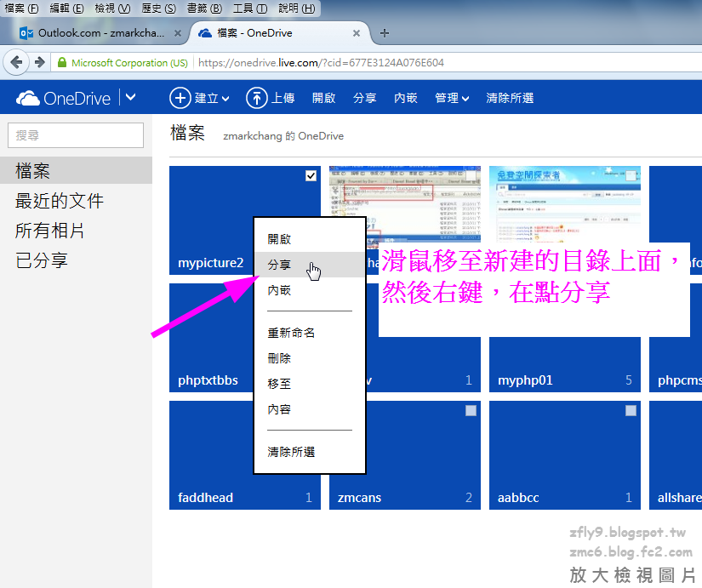Select 檔案 in the left sidebar
This screenshot has height=588, width=702.
click(76, 171)
